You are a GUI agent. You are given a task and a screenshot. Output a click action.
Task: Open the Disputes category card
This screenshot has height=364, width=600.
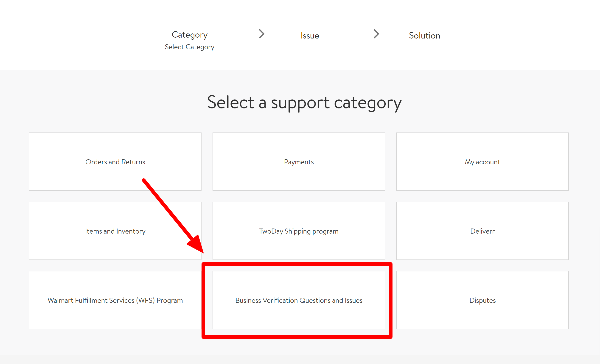coord(482,300)
